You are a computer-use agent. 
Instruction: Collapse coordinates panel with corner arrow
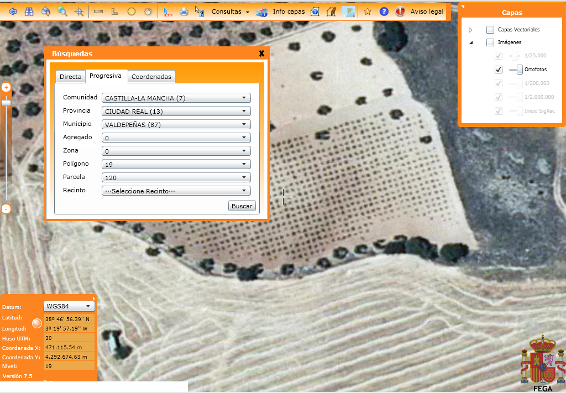tap(94, 298)
